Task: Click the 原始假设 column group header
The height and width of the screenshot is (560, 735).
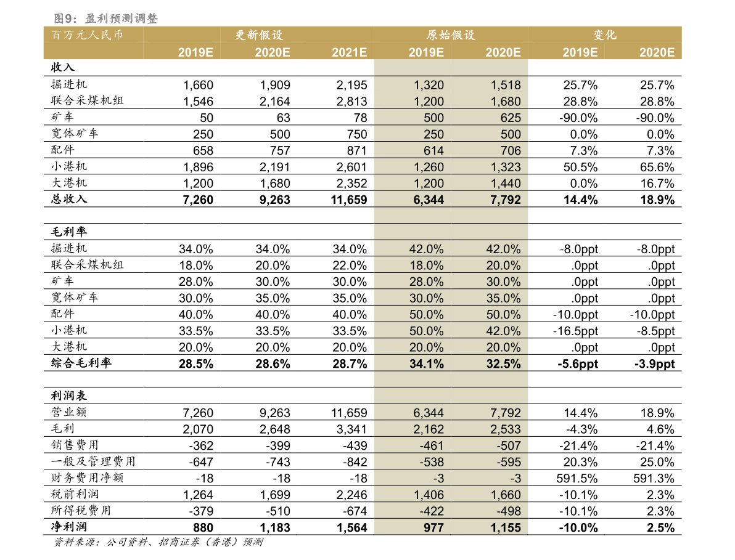Action: 451,35
